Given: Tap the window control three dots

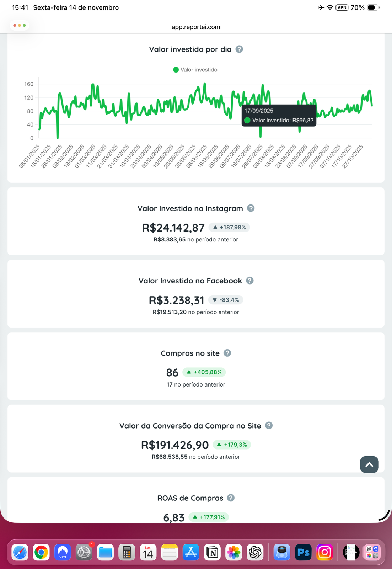Looking at the screenshot, I should pos(20,25).
